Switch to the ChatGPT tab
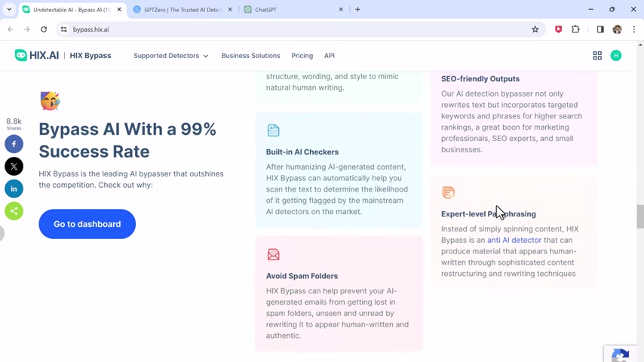This screenshot has height=362, width=644. pyautogui.click(x=293, y=10)
